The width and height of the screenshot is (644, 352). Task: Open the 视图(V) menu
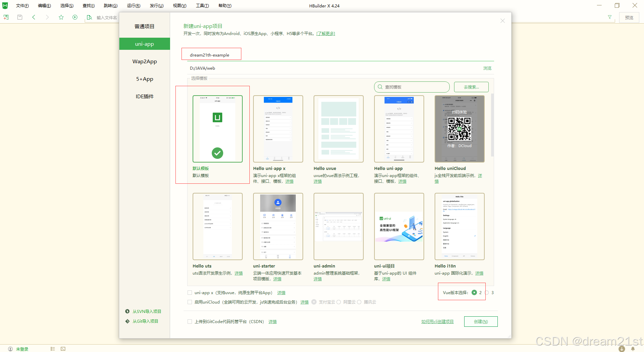(179, 6)
